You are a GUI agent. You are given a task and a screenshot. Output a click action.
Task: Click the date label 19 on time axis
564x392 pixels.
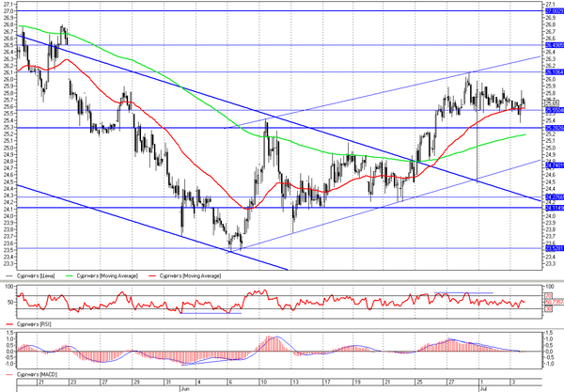tap(357, 382)
